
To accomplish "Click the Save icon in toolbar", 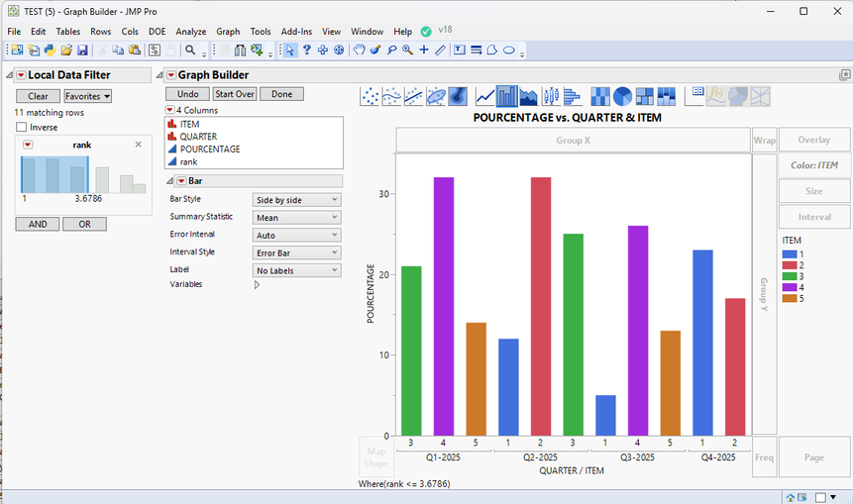I will [x=83, y=50].
